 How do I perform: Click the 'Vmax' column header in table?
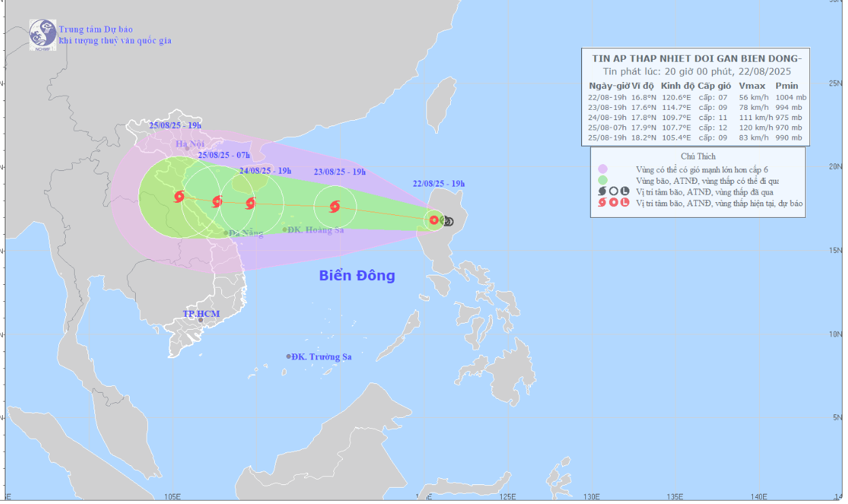pyautogui.click(x=752, y=86)
